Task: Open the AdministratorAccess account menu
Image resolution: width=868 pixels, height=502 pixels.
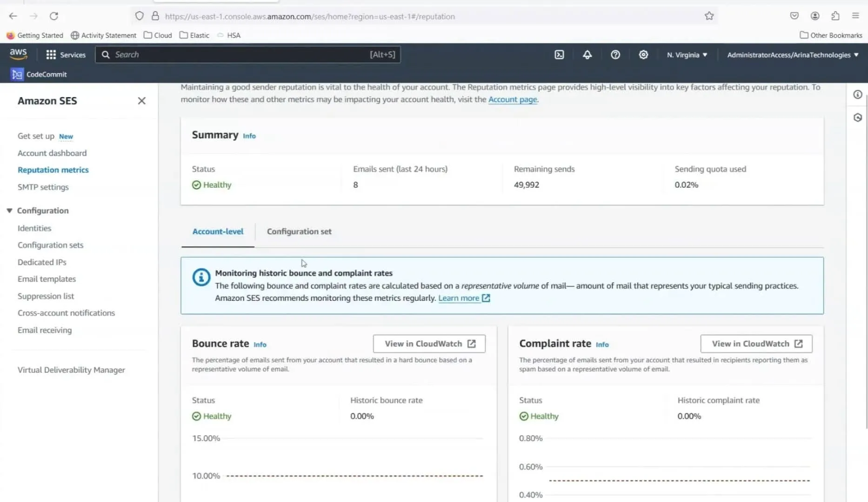Action: pyautogui.click(x=792, y=55)
